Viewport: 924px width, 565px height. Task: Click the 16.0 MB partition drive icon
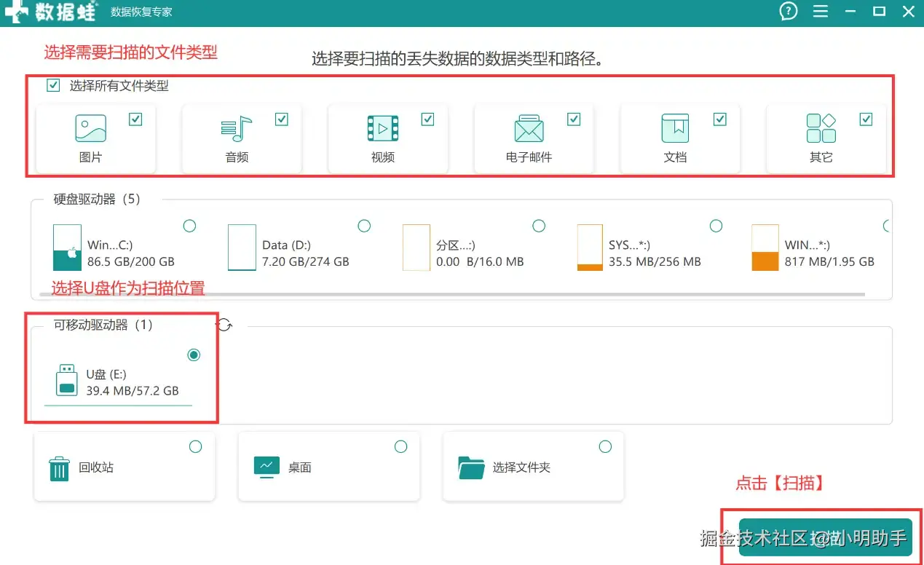click(416, 248)
